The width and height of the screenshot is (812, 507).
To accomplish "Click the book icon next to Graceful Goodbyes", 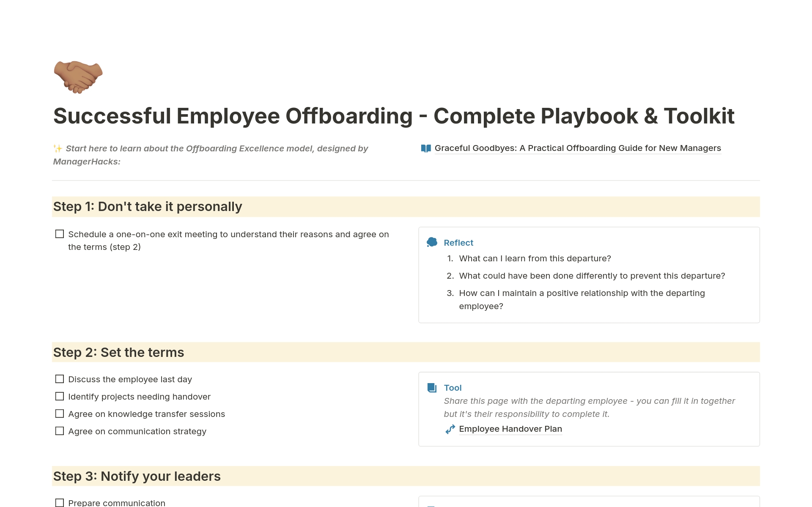I will (x=423, y=148).
